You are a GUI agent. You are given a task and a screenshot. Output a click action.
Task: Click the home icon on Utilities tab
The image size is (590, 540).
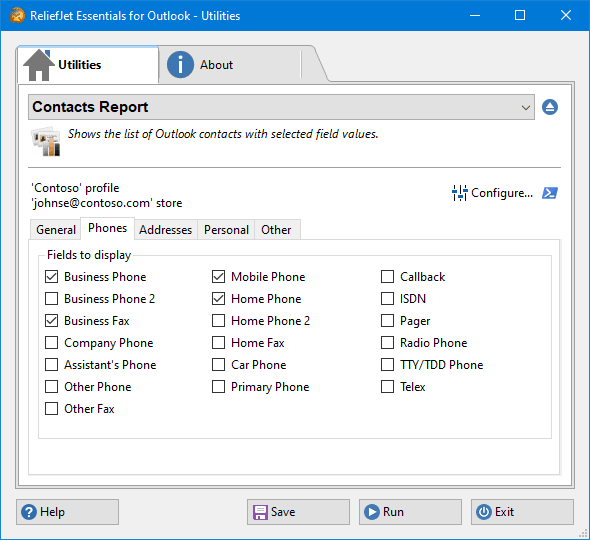coord(39,65)
